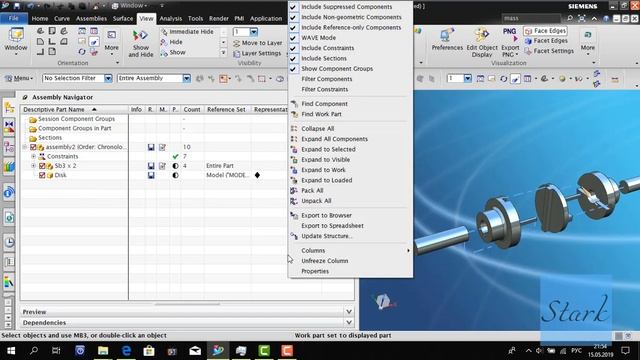This screenshot has height=360, width=640.
Task: Click Properties in context menu
Action: [315, 271]
